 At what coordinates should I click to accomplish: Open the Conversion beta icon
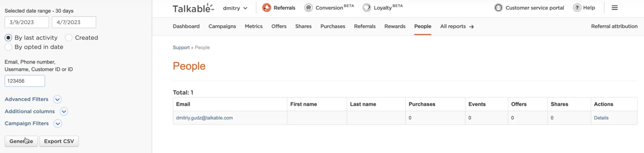(308, 8)
